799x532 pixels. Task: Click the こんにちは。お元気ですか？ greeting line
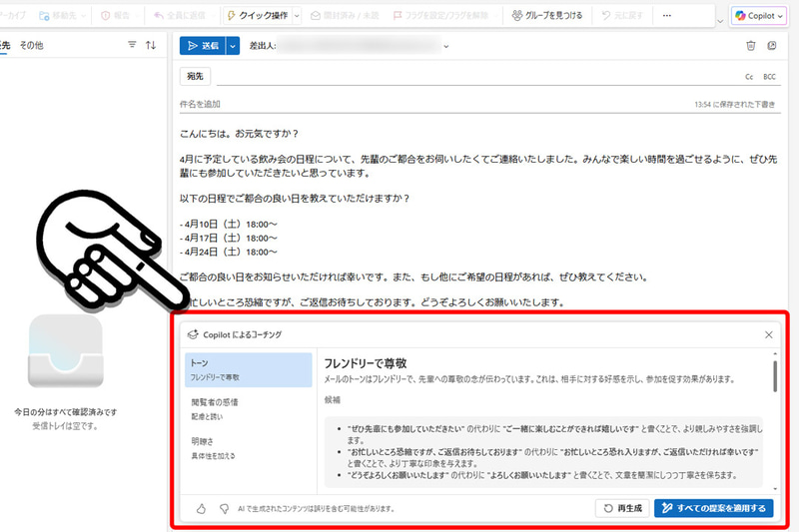tap(240, 134)
